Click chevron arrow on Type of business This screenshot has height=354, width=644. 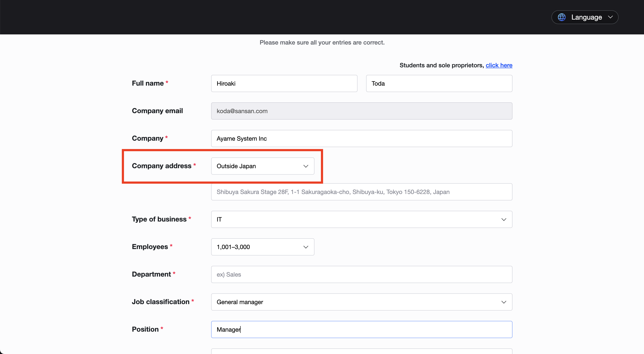click(503, 219)
